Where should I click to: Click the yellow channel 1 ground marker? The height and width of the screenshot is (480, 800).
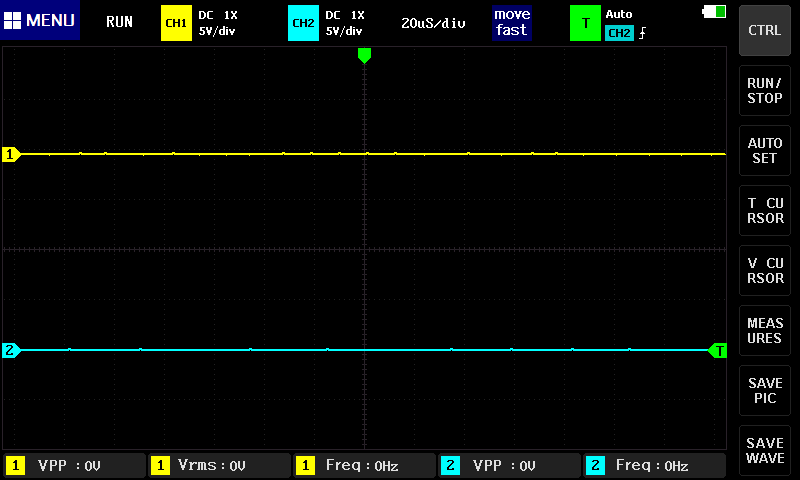click(10, 154)
